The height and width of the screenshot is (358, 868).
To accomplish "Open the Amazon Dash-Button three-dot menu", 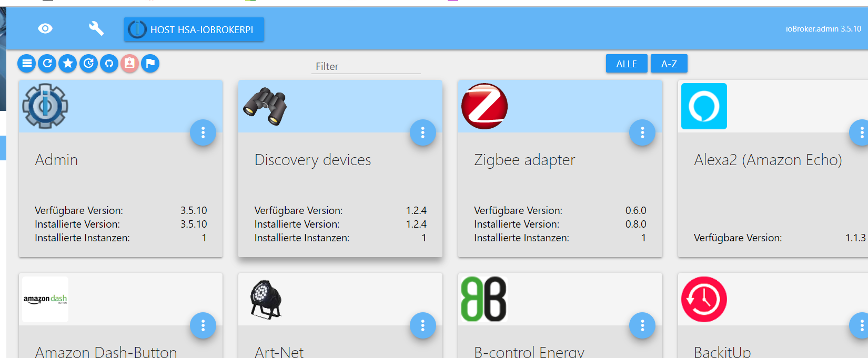I will [x=203, y=326].
